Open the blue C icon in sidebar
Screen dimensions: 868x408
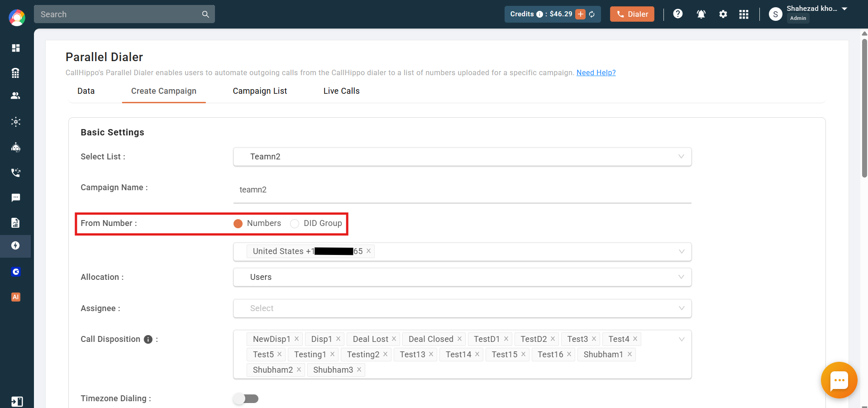pos(16,272)
